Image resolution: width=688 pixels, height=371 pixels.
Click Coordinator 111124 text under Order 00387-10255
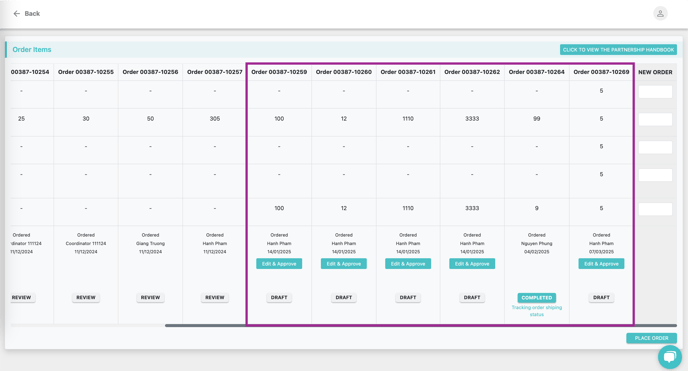coord(86,243)
